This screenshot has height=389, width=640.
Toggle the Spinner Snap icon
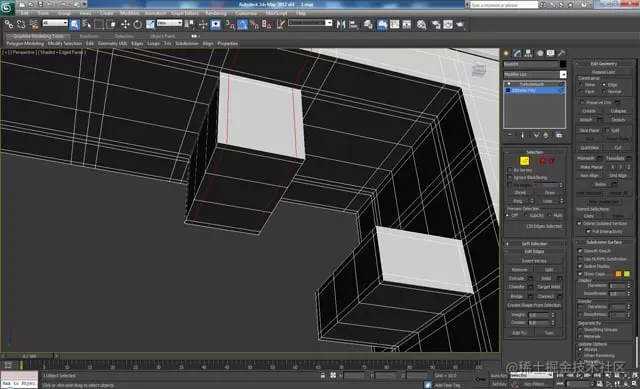pos(267,24)
